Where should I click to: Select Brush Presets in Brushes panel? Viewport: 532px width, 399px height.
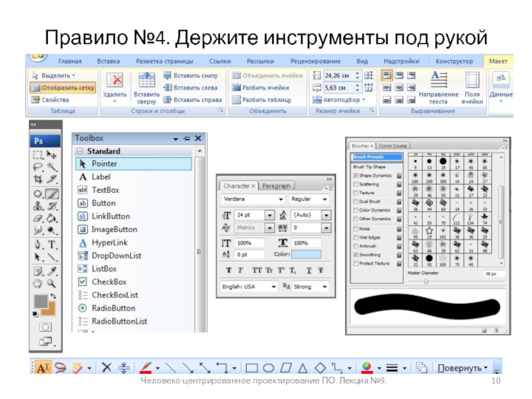[x=377, y=157]
